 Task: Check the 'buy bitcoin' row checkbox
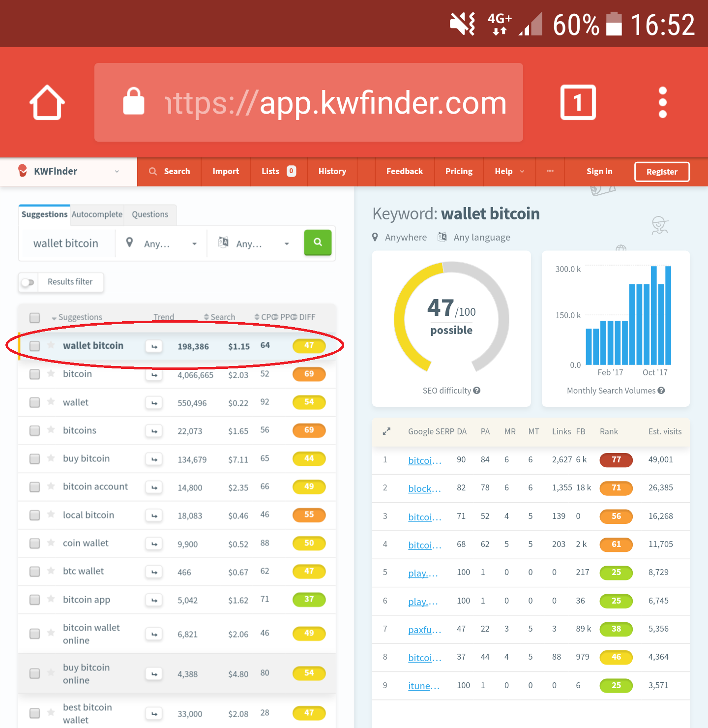pyautogui.click(x=34, y=459)
